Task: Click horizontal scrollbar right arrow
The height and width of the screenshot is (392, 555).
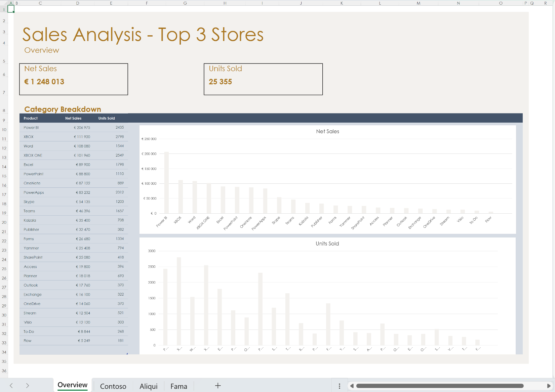Action: [x=549, y=386]
